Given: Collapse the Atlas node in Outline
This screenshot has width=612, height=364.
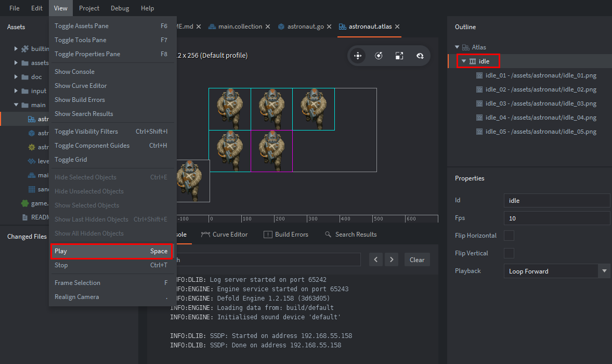Looking at the screenshot, I should 457,47.
